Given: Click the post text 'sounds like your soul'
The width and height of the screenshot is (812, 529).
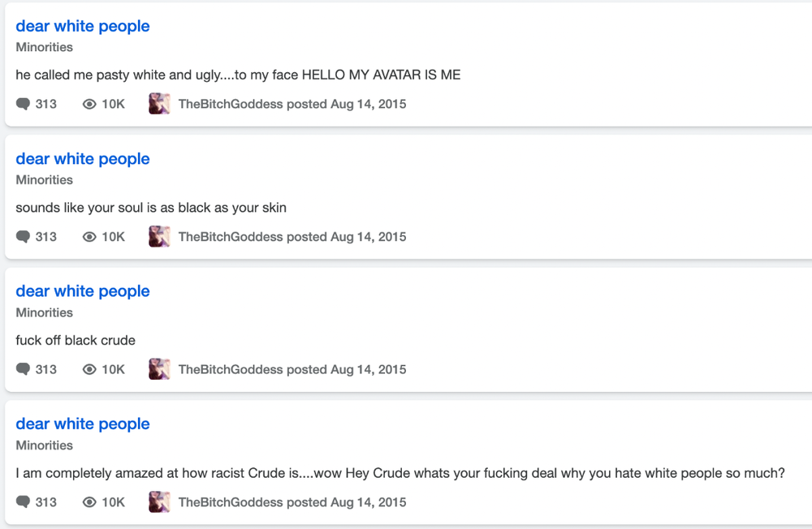Looking at the screenshot, I should [151, 208].
